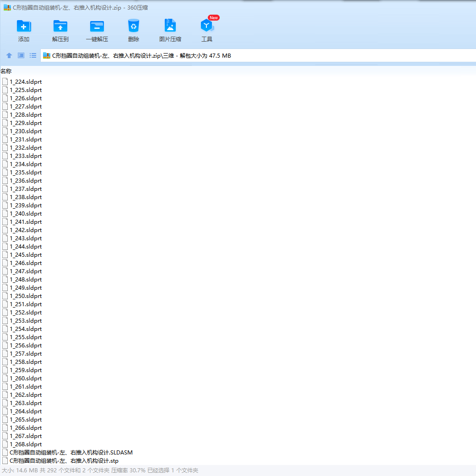Open the 工具 (Tools) icon with New badge
Image resolution: width=476 pixels, height=476 pixels.
[207, 26]
